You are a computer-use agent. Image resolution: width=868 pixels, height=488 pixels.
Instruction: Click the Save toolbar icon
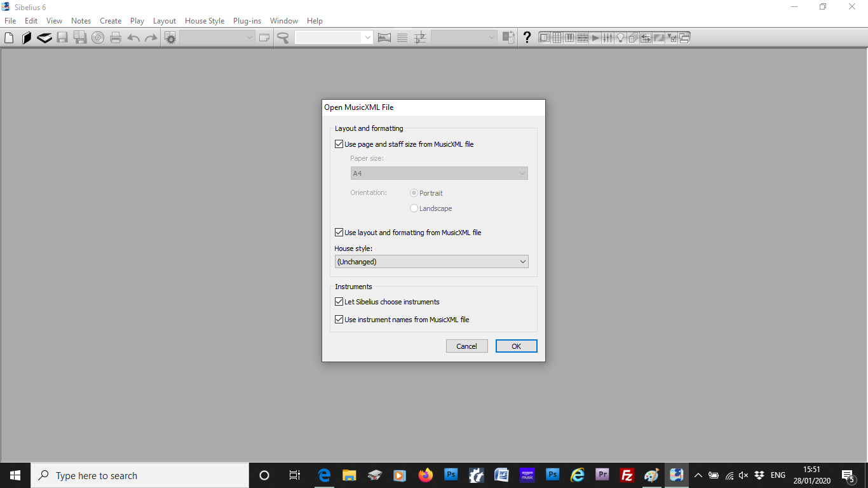[x=62, y=37]
